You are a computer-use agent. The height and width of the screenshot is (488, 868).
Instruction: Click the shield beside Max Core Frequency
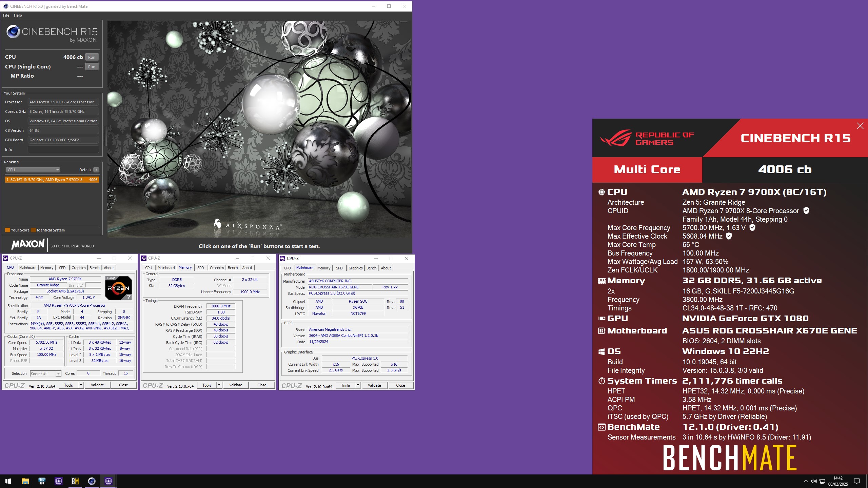[x=752, y=228]
